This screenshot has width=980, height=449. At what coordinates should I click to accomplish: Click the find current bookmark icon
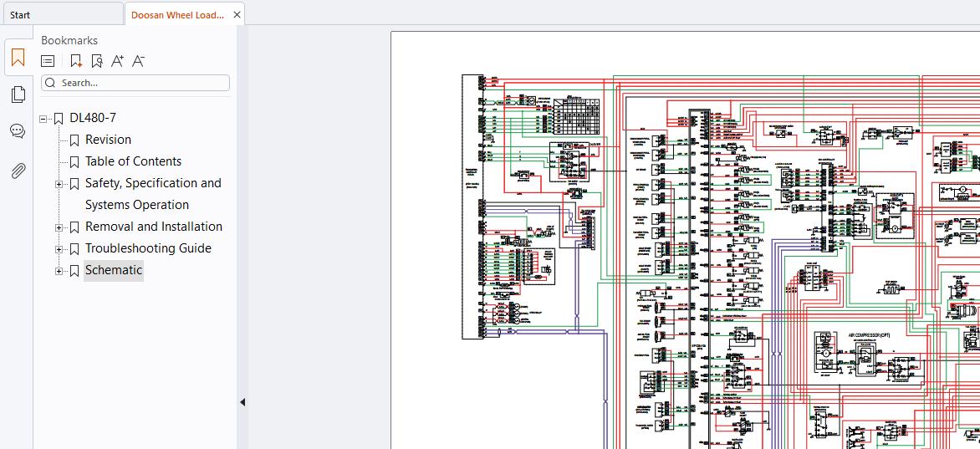click(x=96, y=61)
